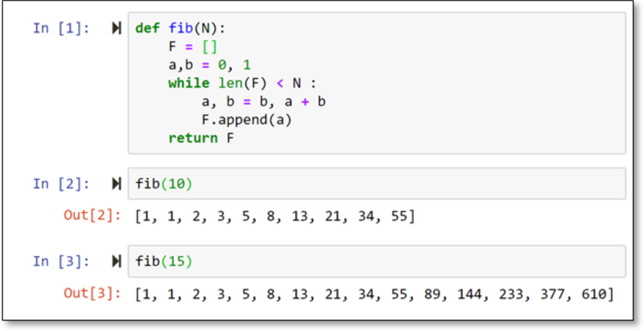Click the value 89 in Out[3] output

click(x=432, y=294)
